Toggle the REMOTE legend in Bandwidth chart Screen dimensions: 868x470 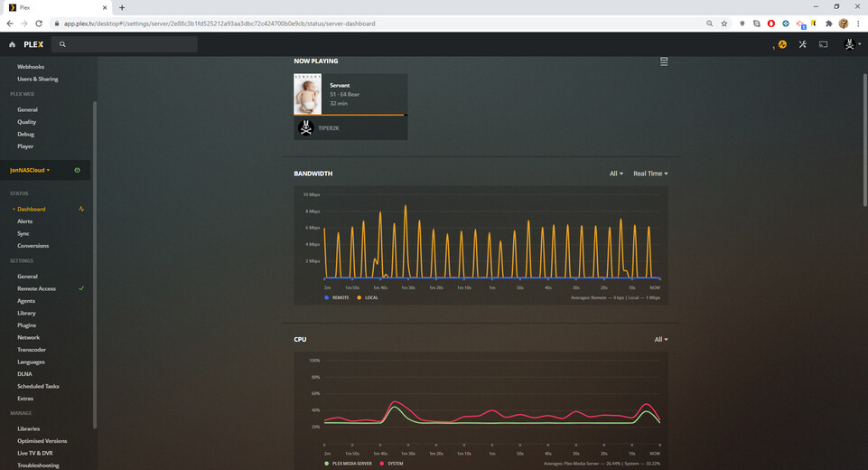(x=337, y=297)
